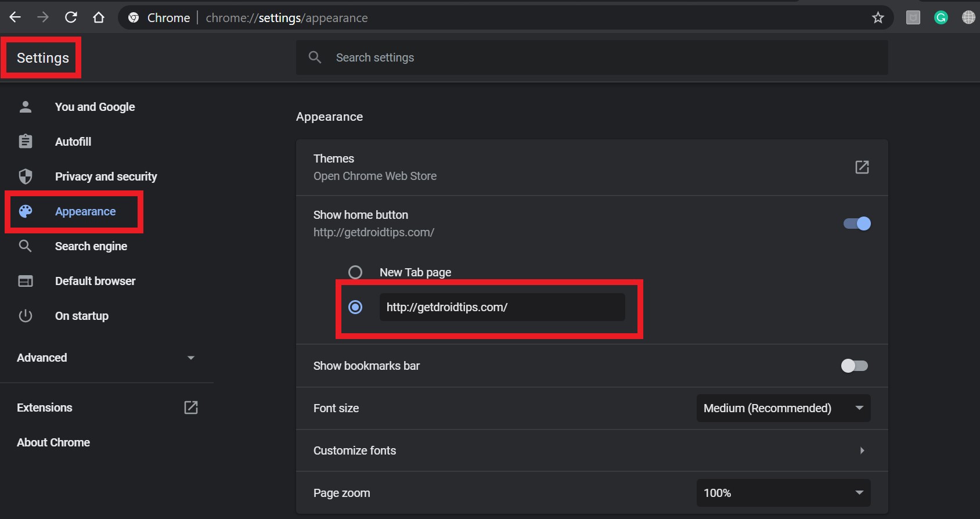Click the browser reload icon
980x519 pixels.
pos(71,17)
